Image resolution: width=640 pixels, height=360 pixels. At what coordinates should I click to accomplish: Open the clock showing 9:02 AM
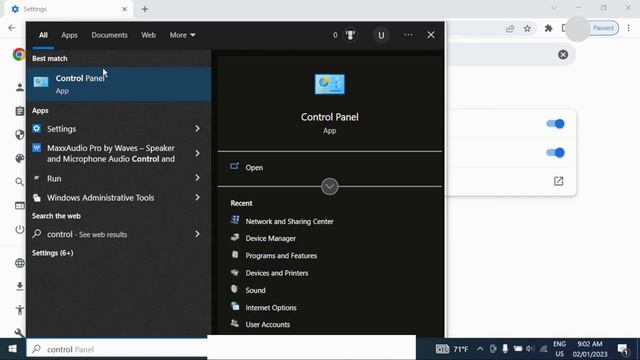[x=590, y=349]
